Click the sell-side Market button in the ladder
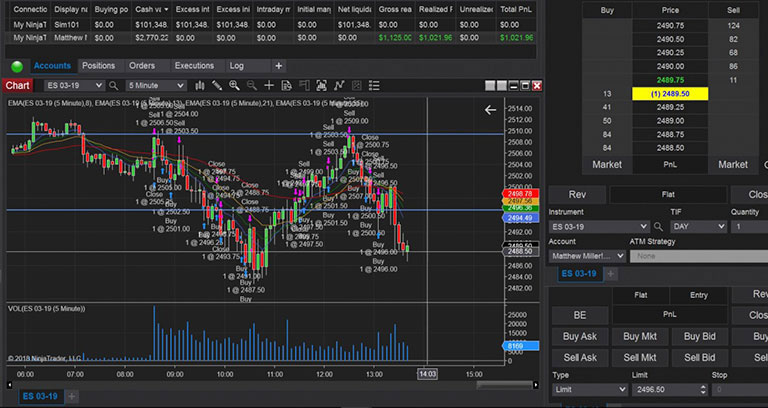The width and height of the screenshot is (768, 408). point(733,165)
